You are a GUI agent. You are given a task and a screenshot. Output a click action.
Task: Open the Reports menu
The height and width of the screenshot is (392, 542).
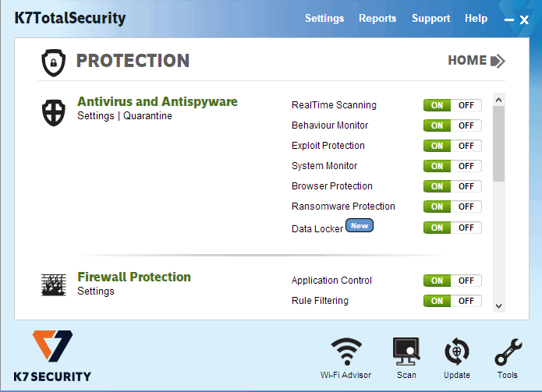click(377, 18)
